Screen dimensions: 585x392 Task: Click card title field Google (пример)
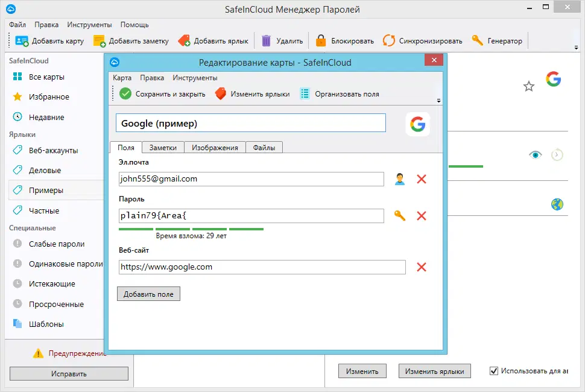point(251,123)
